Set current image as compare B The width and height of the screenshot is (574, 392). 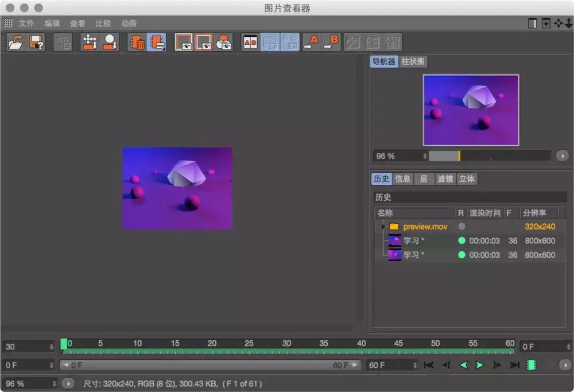[x=332, y=42]
